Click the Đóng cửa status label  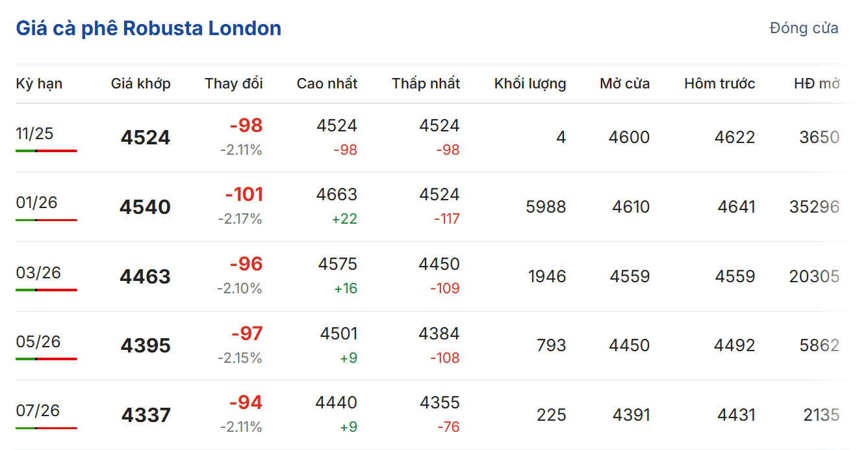point(804,29)
